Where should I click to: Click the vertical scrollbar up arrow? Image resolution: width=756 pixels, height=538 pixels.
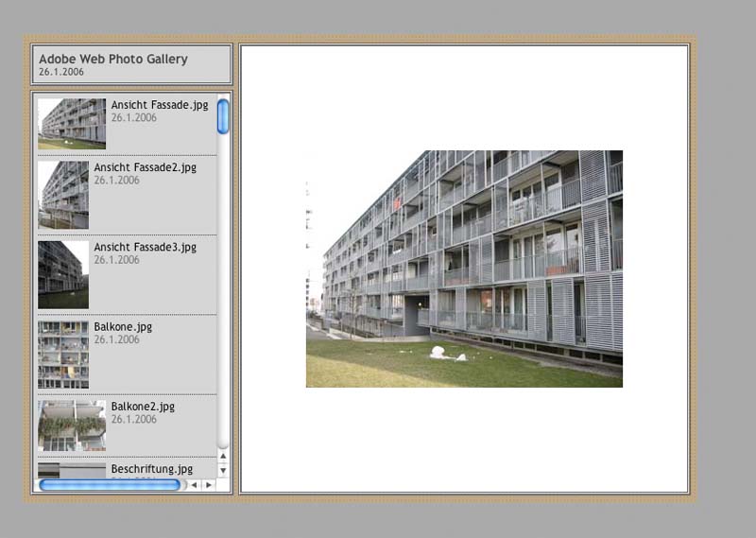(x=223, y=456)
